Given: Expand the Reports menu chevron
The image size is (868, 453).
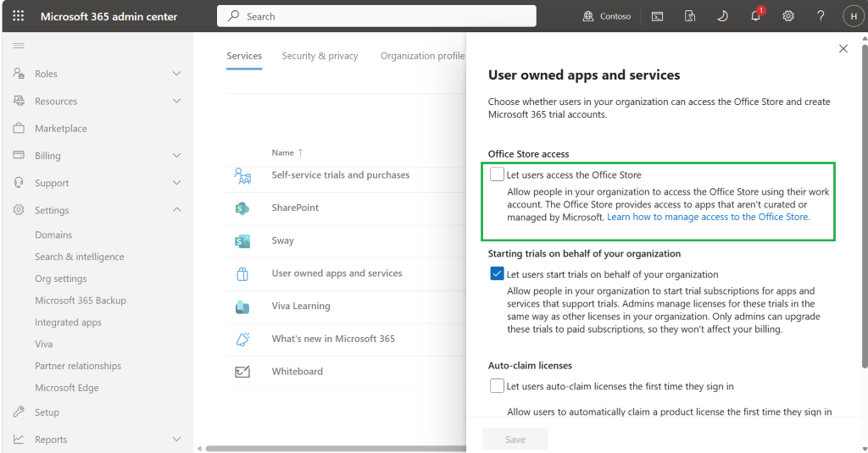Looking at the screenshot, I should click(x=176, y=439).
